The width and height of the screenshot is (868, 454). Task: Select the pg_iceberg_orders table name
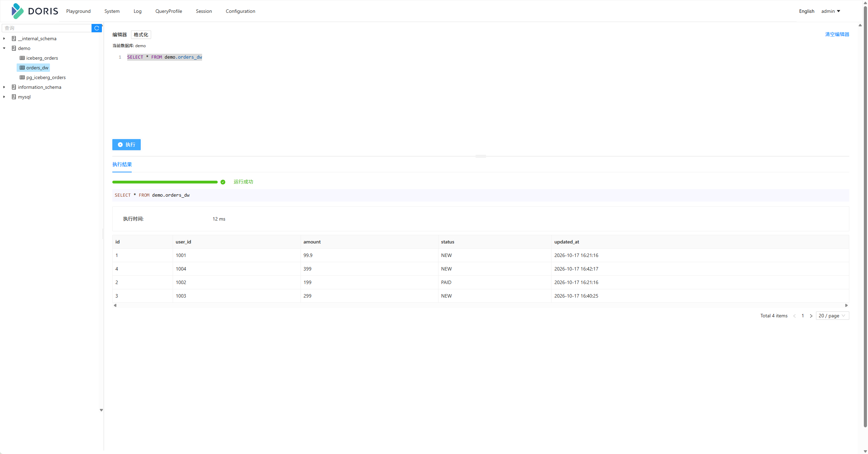click(x=46, y=77)
